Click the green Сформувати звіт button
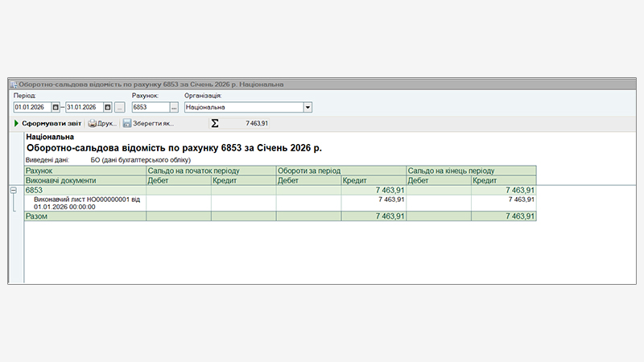Viewport: 644px width, 362px height. pos(48,123)
